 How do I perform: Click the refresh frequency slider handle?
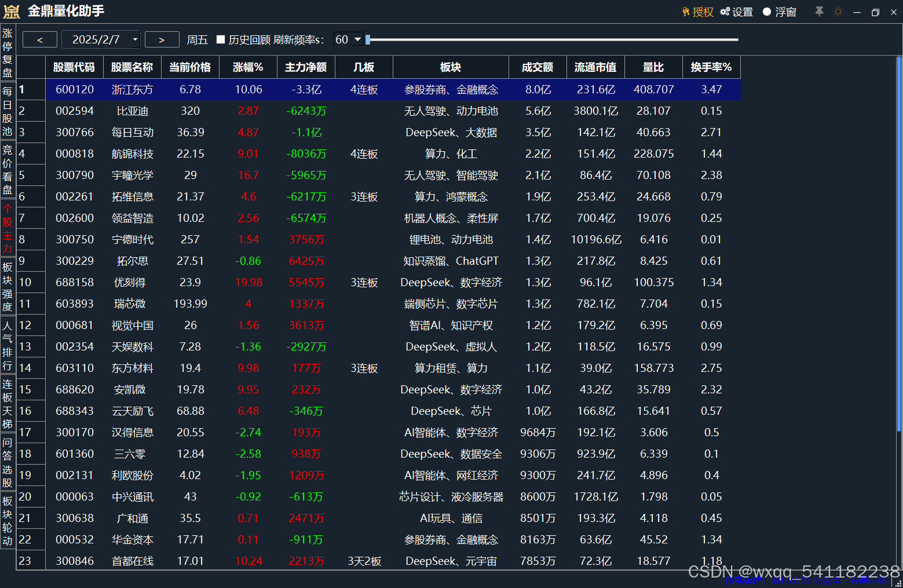point(368,39)
